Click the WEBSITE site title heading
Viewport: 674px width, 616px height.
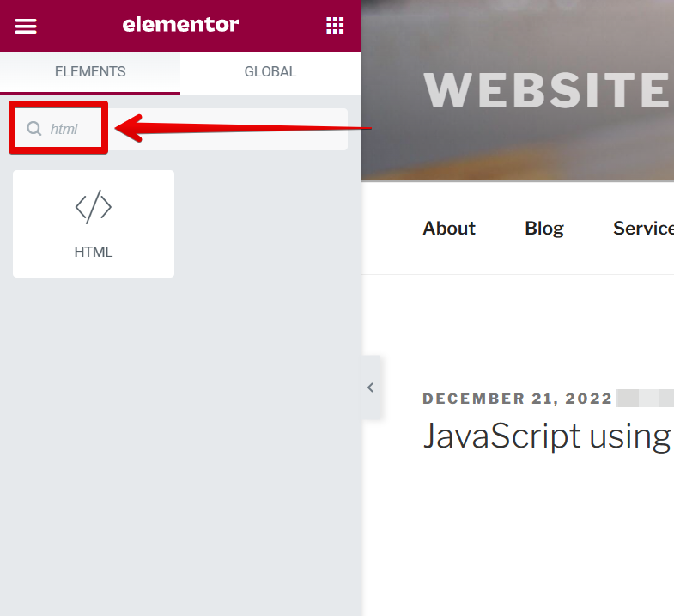pos(547,89)
